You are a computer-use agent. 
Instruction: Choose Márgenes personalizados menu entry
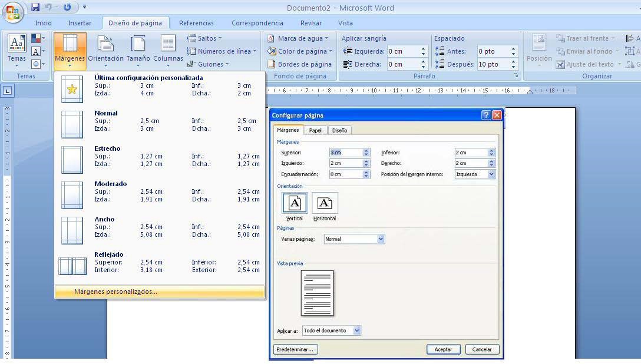tap(160, 292)
